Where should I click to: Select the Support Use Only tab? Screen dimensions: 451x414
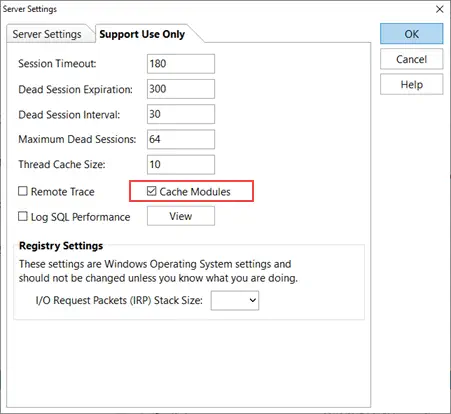[x=142, y=34]
